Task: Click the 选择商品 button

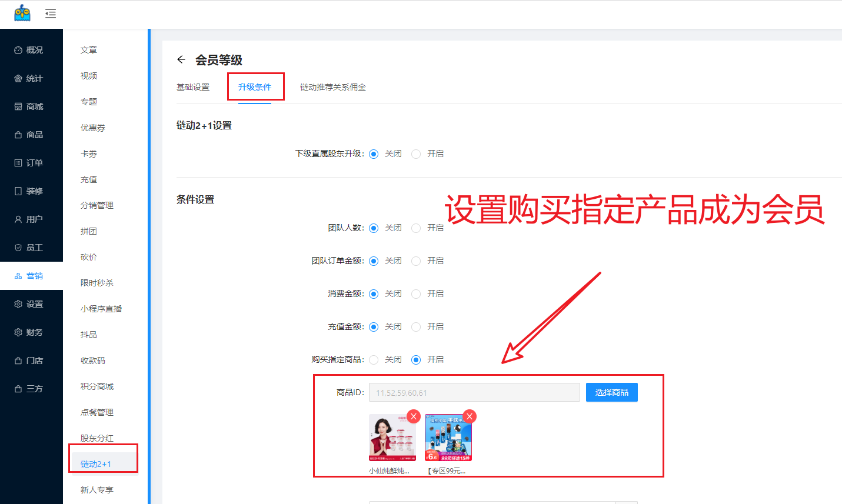Action: [611, 392]
